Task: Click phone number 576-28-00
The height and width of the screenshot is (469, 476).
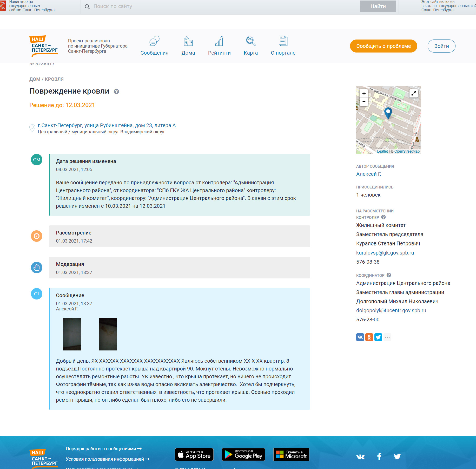Action: click(x=368, y=320)
